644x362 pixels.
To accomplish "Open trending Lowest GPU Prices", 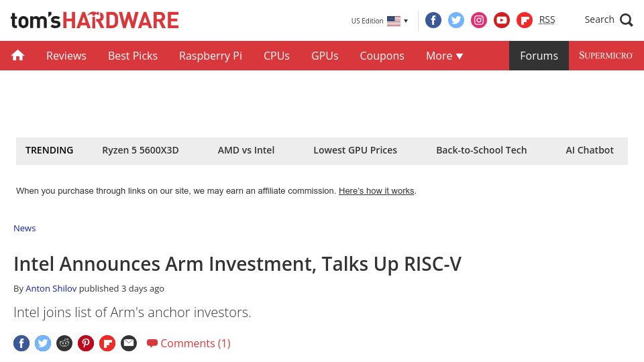I will point(356,150).
